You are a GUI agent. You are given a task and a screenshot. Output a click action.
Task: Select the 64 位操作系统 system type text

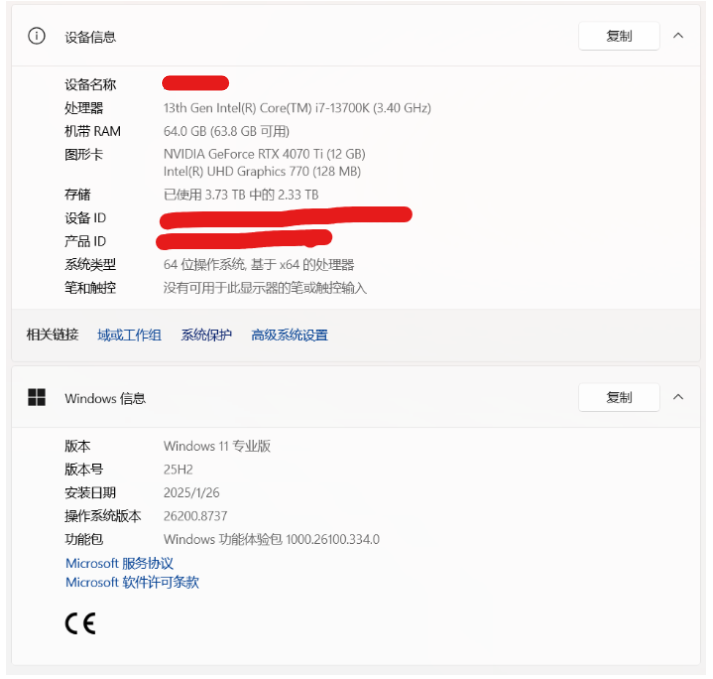click(259, 264)
